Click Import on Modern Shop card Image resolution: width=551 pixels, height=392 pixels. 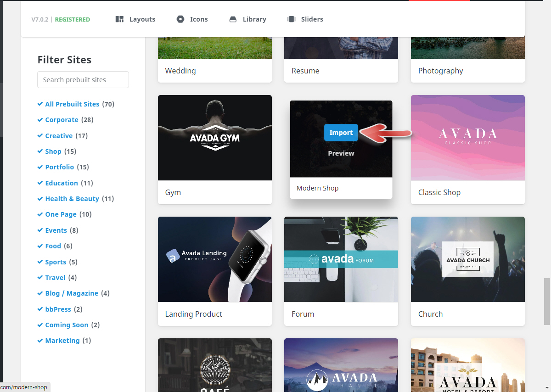pyautogui.click(x=341, y=133)
